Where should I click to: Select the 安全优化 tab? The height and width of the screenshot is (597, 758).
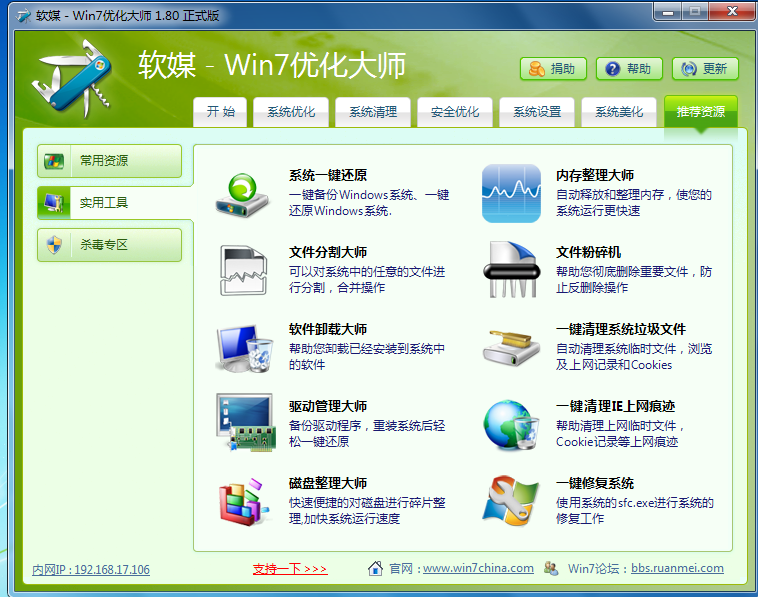coord(455,112)
